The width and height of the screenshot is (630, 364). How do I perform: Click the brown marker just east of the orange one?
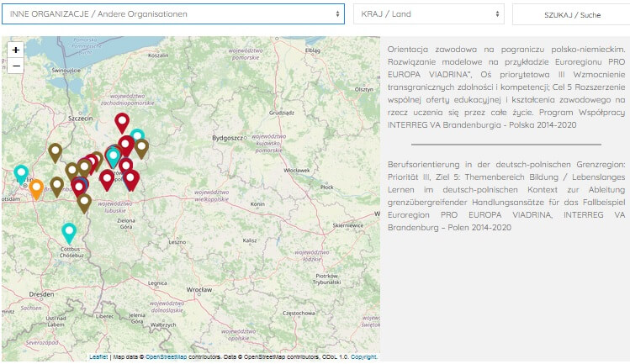[x=56, y=185]
